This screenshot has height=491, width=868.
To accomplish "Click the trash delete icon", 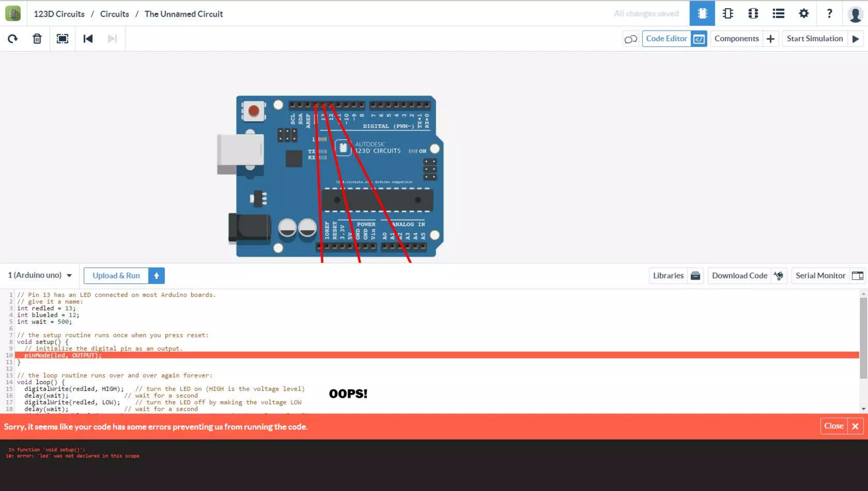I will 37,39.
